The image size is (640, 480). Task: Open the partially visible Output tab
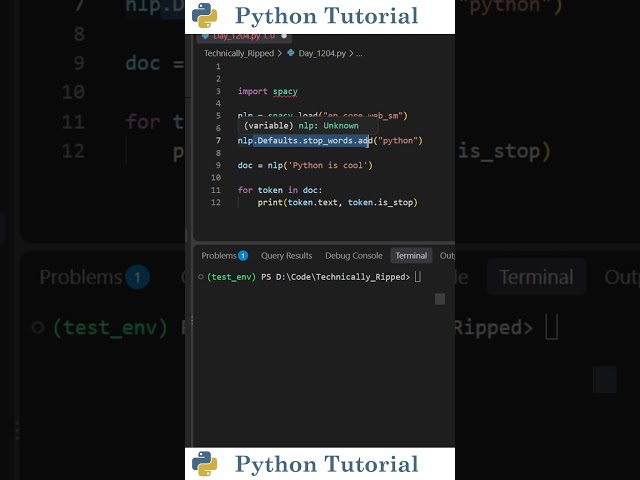[x=447, y=256]
